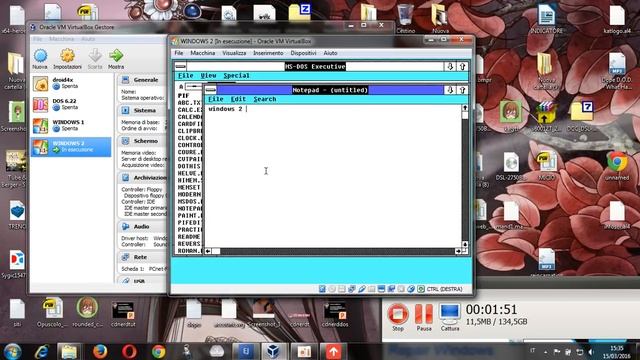Click in the Notepad text area
Viewport: 640px width, 360px height.
coord(333,176)
